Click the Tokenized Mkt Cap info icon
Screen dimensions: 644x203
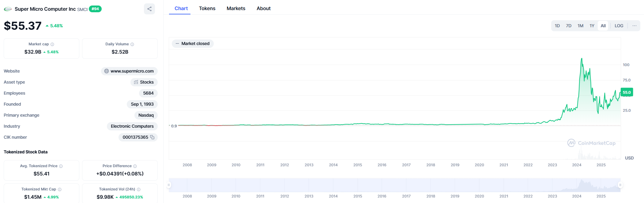click(x=60, y=190)
